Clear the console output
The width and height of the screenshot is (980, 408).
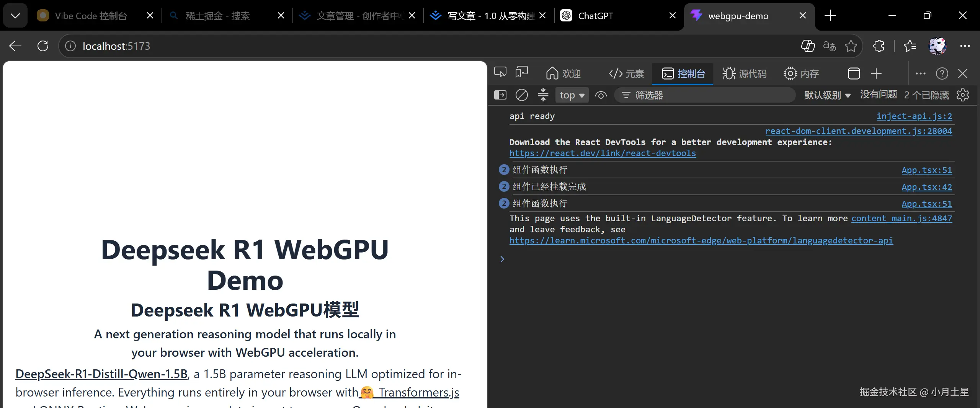pyautogui.click(x=522, y=95)
